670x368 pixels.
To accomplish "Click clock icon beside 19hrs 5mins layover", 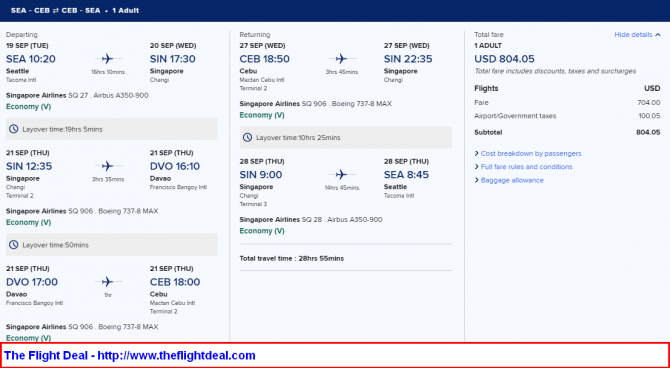I will coord(14,129).
